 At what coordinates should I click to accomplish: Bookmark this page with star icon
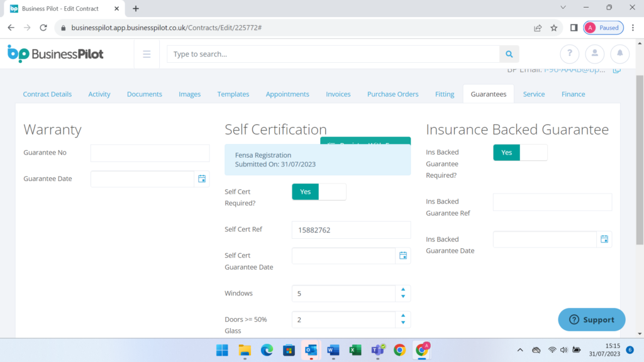pos(553,28)
